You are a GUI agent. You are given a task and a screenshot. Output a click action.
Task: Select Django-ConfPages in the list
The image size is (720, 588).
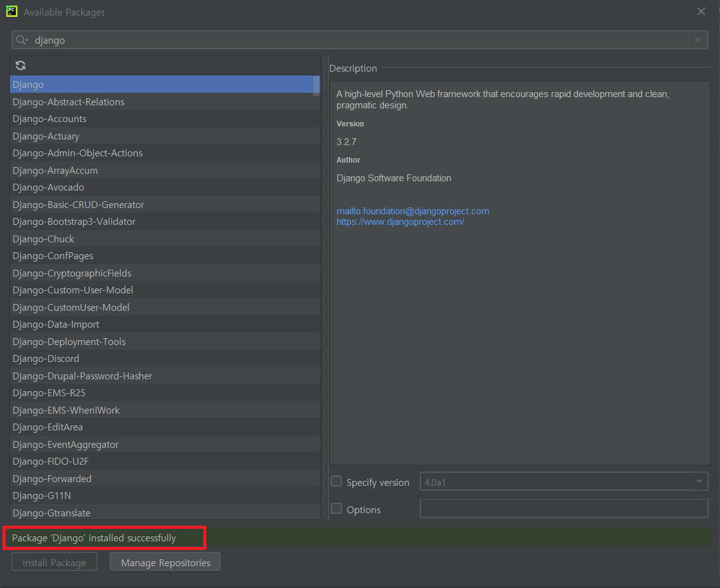165,256
